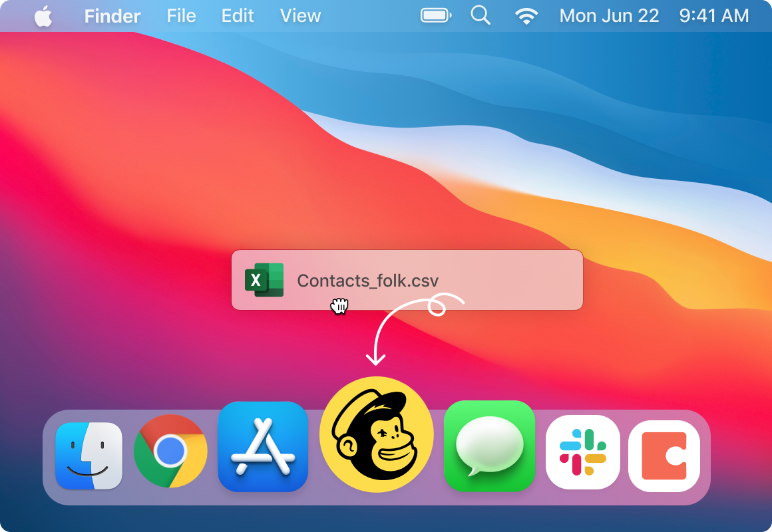Screen dimensions: 772x532
Task: Open the Coda app in dock
Action: pos(664,456)
